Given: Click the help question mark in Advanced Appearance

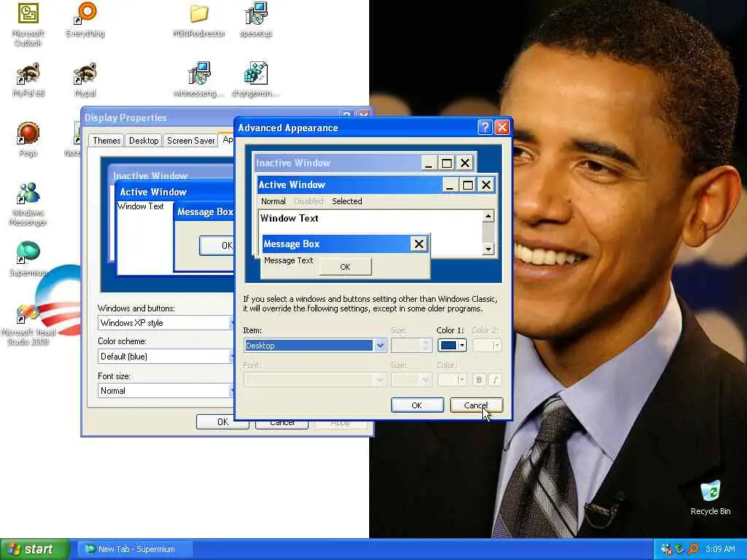Looking at the screenshot, I should pyautogui.click(x=484, y=127).
